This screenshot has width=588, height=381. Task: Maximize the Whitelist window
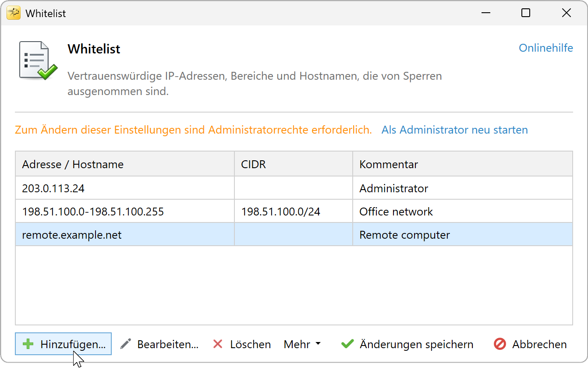pos(526,13)
